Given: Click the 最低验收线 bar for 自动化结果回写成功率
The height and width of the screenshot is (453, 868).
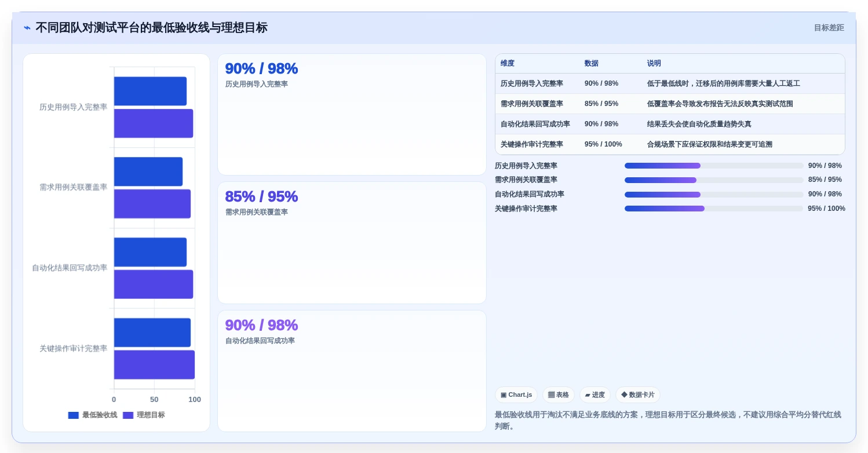Looking at the screenshot, I should [x=150, y=252].
